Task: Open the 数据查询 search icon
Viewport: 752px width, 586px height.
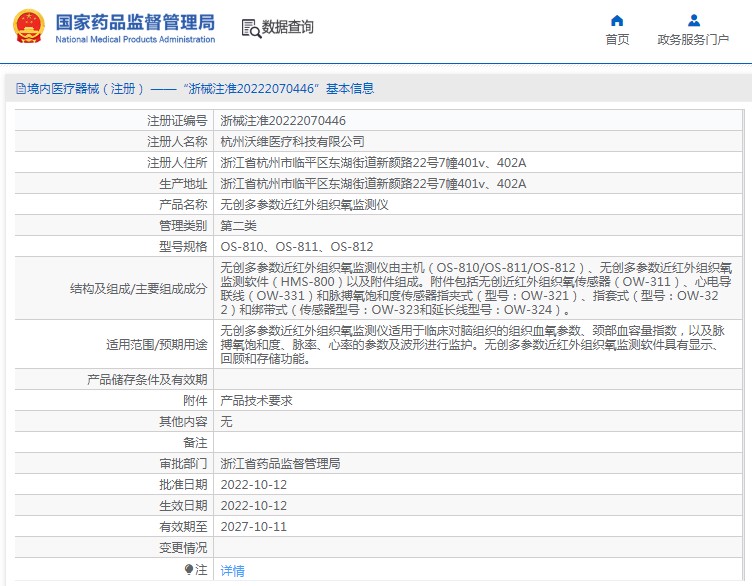Action: (251, 28)
